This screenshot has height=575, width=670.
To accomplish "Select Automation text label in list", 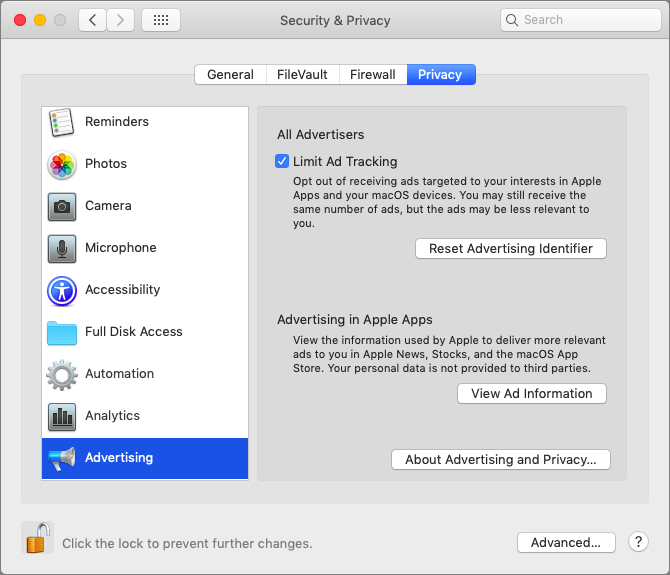I will coord(119,374).
